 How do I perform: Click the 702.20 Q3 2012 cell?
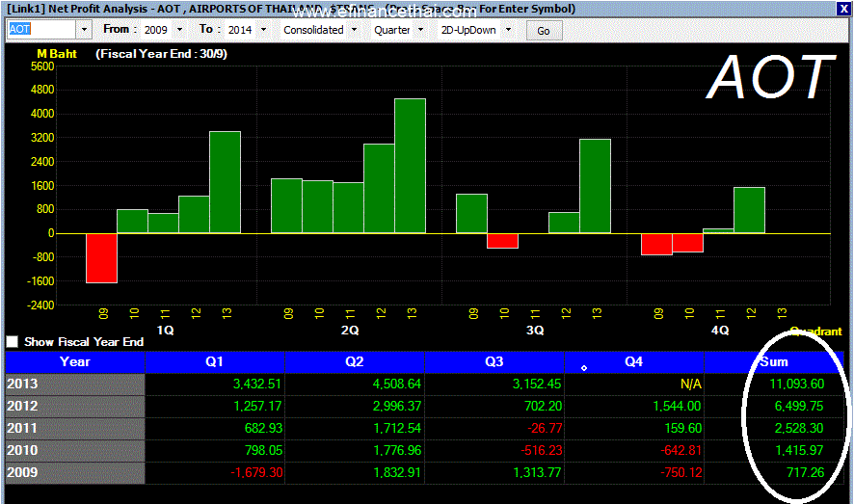click(494, 407)
